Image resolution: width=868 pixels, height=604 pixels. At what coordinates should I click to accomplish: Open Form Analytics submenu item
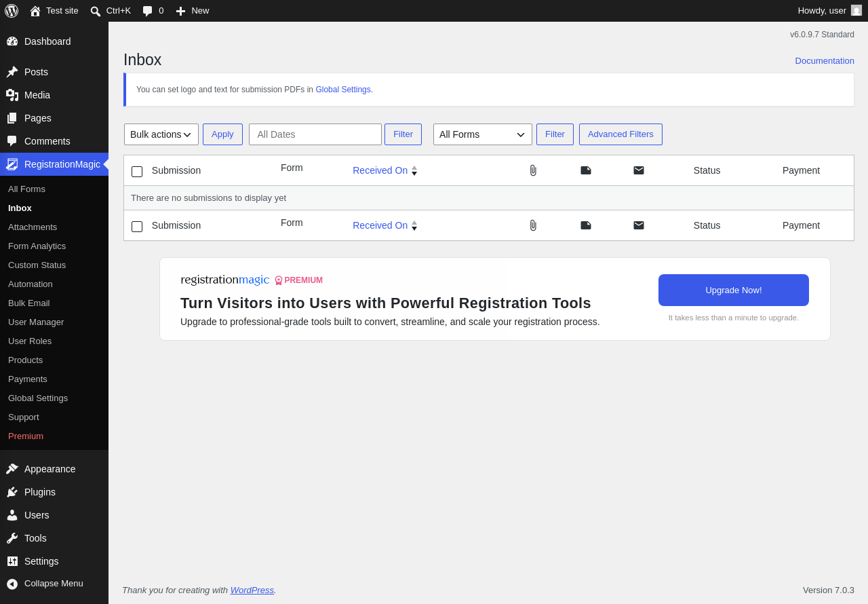coord(54,246)
